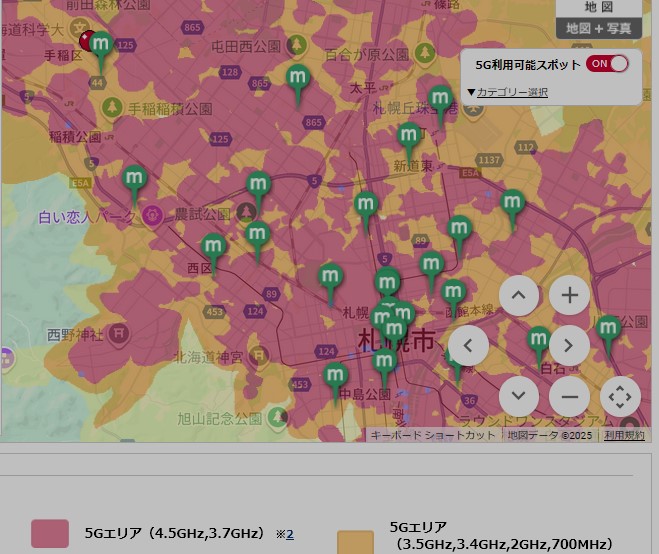Click the orange 5G 3.5GHz legend swatch

355,540
